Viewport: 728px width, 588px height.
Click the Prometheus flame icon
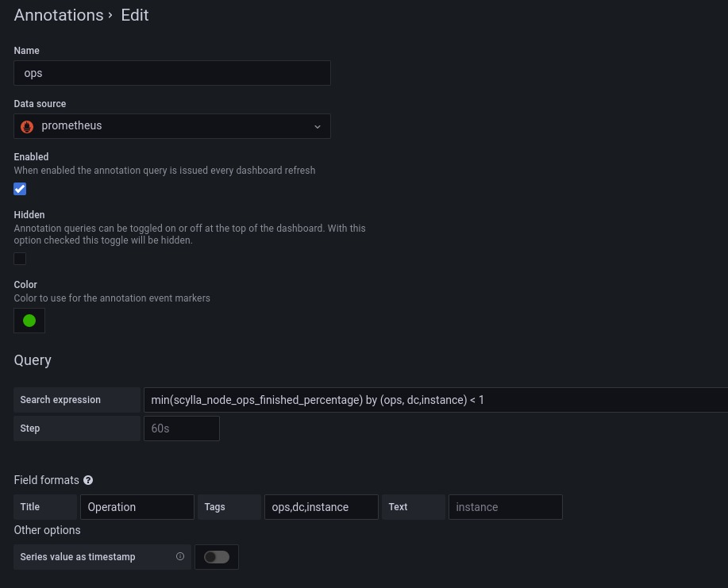(27, 126)
